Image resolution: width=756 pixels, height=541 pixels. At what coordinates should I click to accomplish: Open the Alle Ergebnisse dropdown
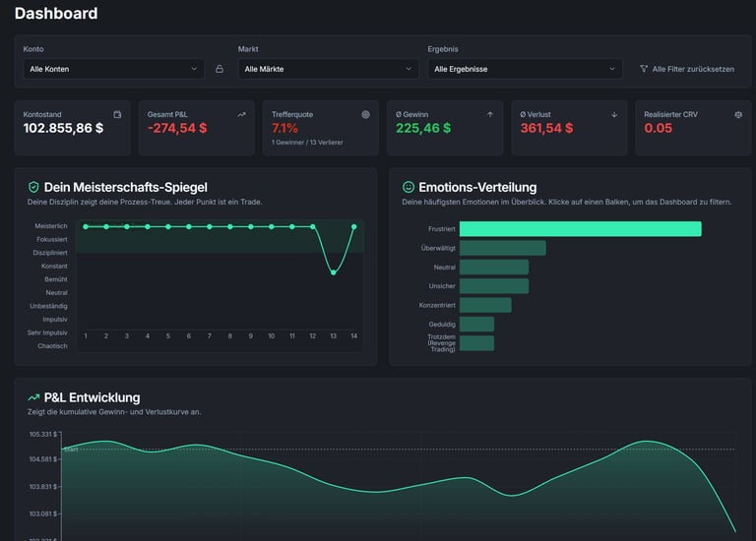(x=525, y=69)
